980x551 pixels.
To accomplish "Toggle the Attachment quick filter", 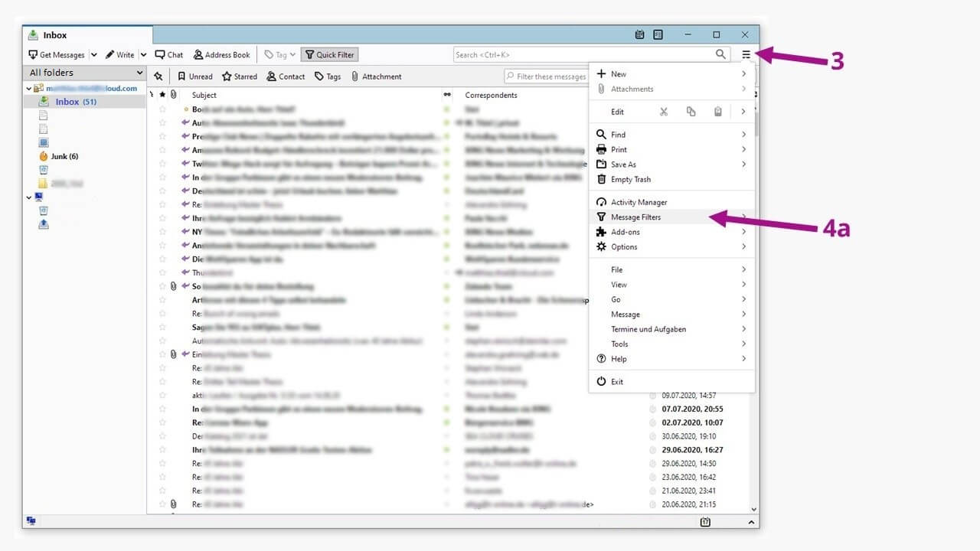I will click(x=376, y=77).
